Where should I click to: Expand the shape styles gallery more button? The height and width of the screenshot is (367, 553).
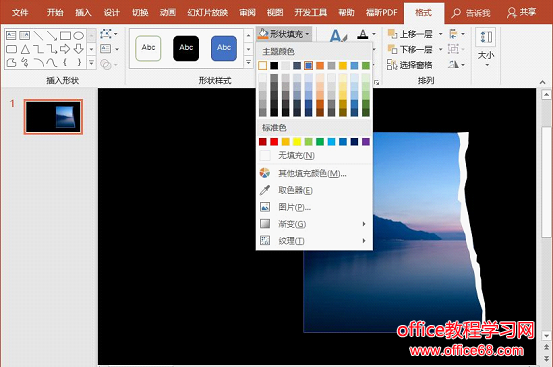[x=249, y=63]
